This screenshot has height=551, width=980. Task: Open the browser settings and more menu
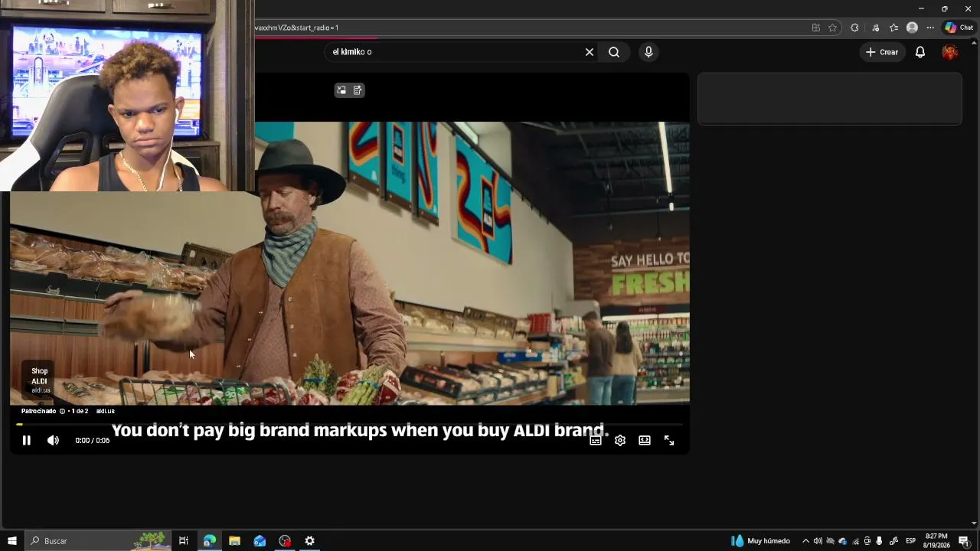pyautogui.click(x=930, y=28)
